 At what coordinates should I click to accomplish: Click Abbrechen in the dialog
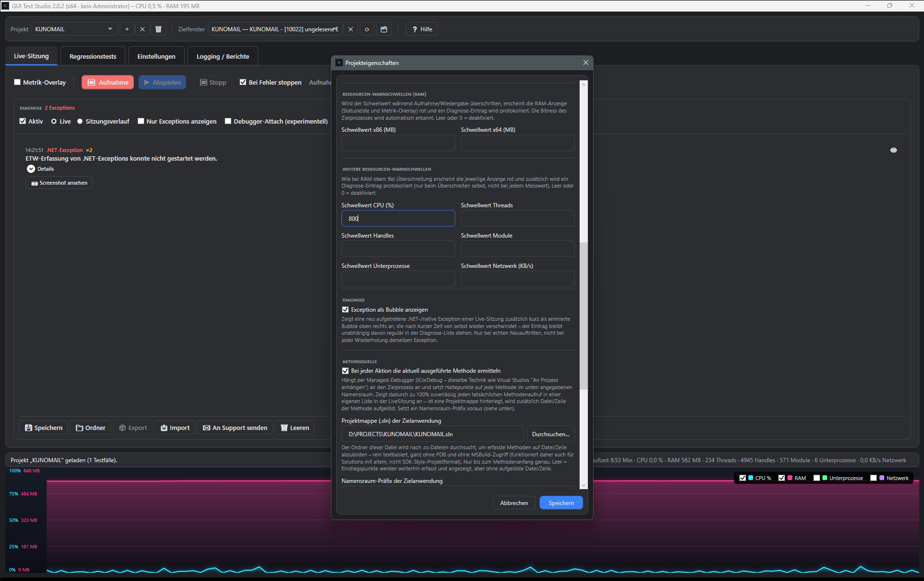pos(514,503)
